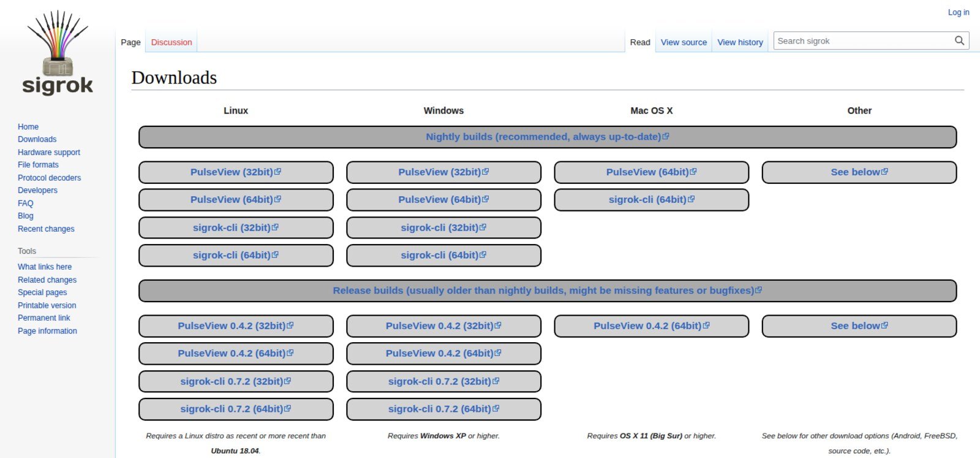Viewport: 980px width, 458px height.
Task: Open the View source tab
Action: coord(684,42)
